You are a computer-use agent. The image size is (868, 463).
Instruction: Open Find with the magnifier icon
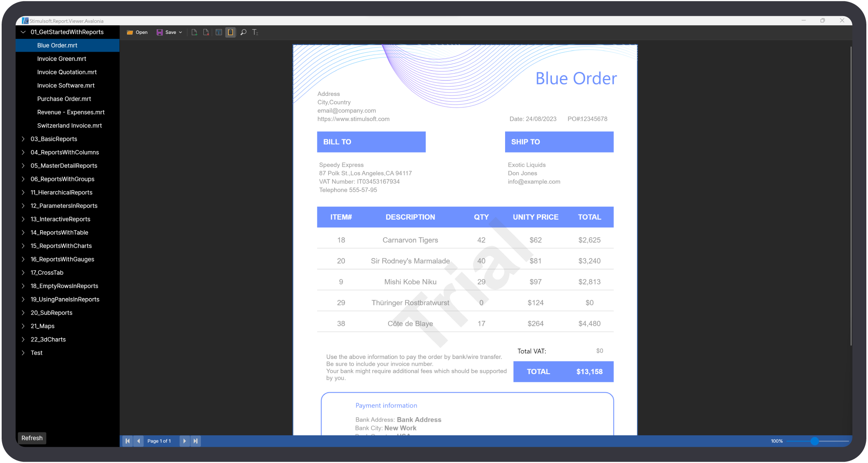coord(243,32)
